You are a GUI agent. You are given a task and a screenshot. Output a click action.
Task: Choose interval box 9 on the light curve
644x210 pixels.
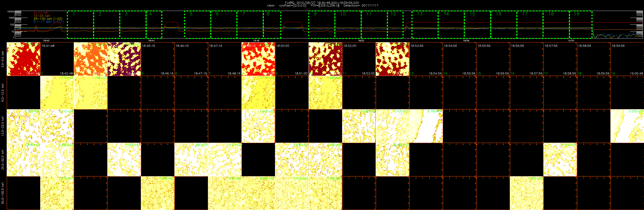322,25
